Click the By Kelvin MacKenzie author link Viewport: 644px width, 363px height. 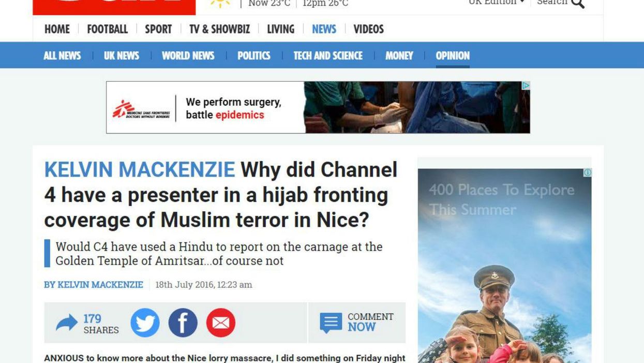[x=94, y=285]
